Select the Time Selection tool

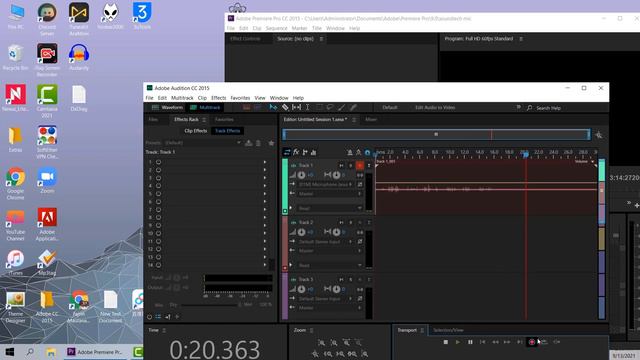[307, 107]
